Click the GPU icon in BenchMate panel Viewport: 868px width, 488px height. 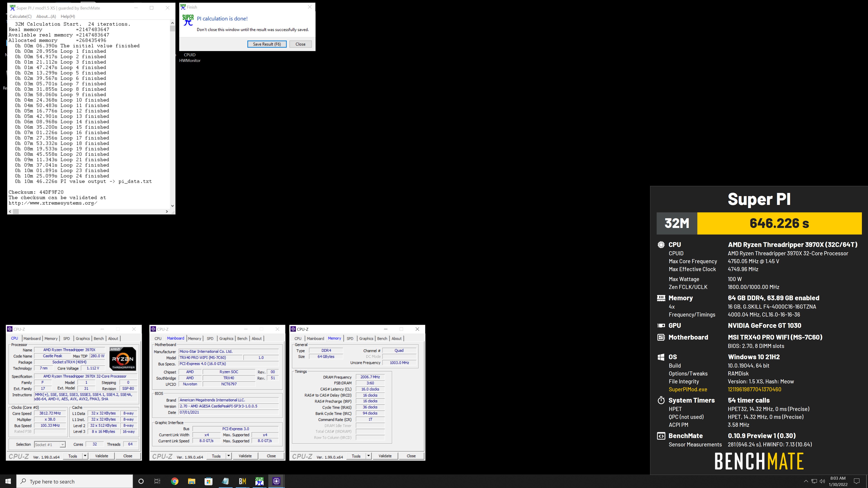pos(661,326)
